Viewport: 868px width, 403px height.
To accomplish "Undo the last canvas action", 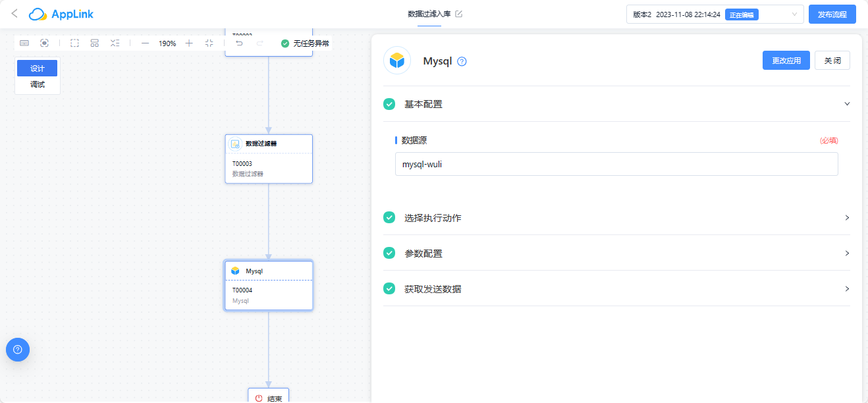I will pyautogui.click(x=240, y=43).
